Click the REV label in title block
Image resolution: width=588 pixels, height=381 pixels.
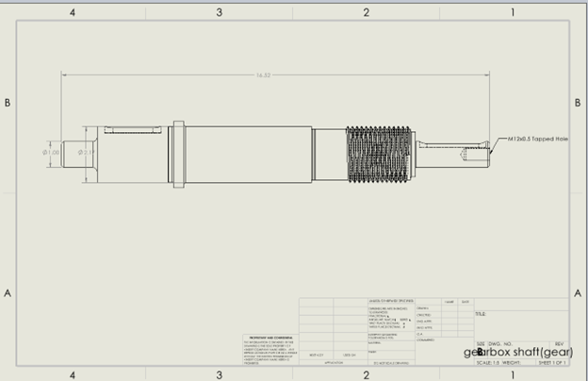click(559, 344)
